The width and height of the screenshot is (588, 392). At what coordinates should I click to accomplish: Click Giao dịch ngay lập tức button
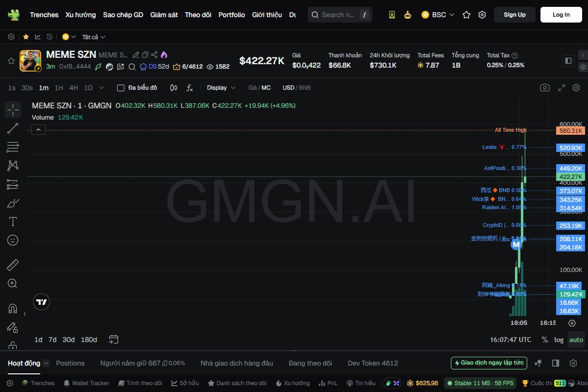489,363
